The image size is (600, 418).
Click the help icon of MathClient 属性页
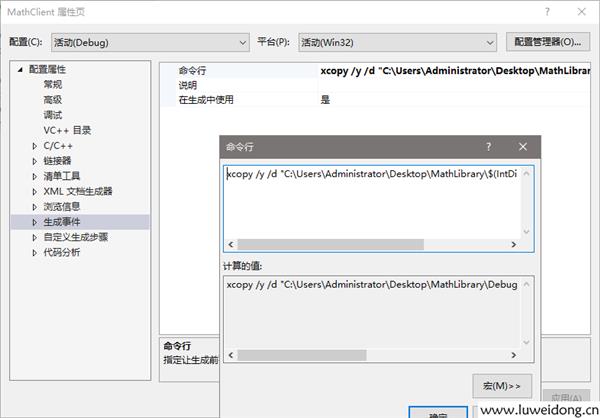(547, 9)
